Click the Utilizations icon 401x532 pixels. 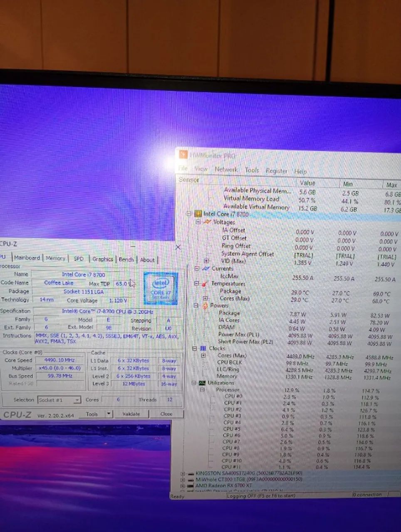[202, 383]
